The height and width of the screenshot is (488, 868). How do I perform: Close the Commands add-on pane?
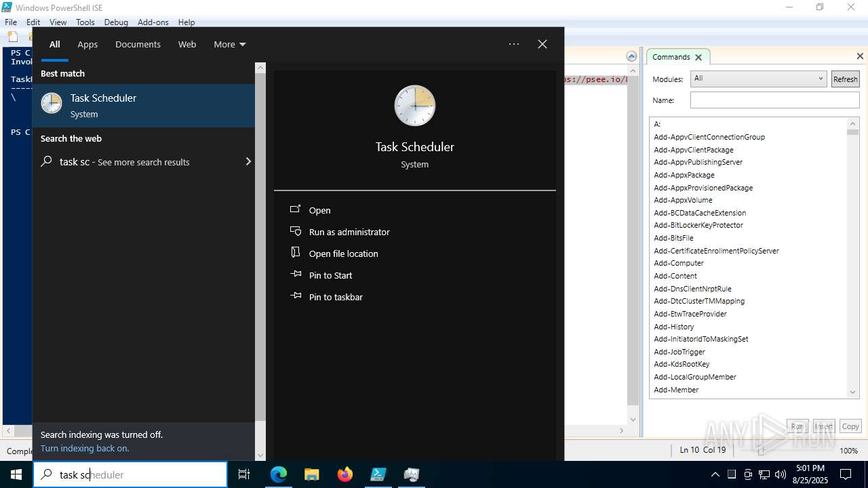coord(860,56)
